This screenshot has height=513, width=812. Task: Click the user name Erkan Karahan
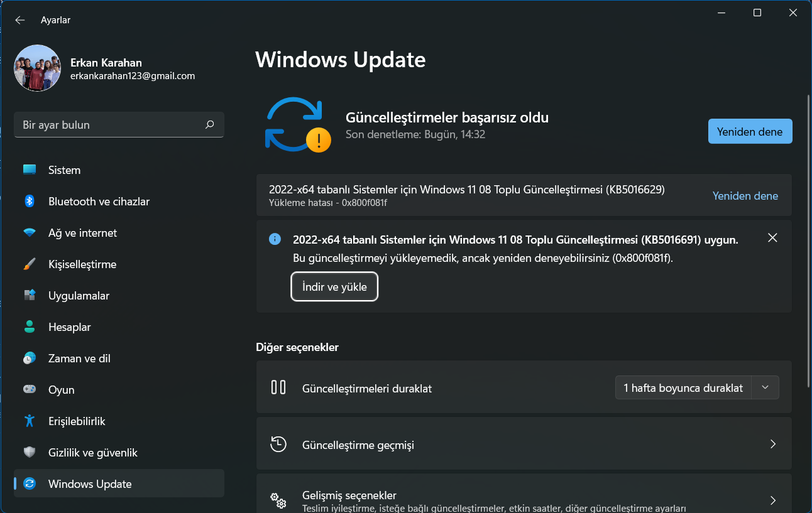(x=106, y=63)
